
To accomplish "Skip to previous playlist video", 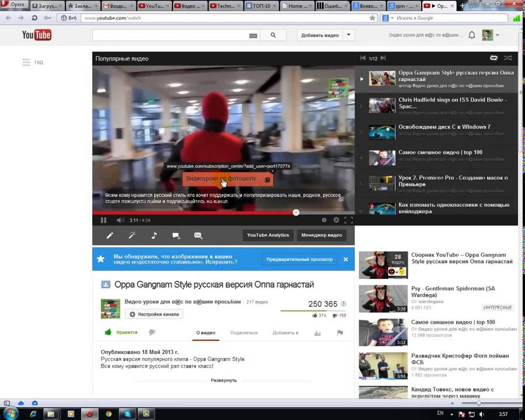I will pyautogui.click(x=363, y=58).
